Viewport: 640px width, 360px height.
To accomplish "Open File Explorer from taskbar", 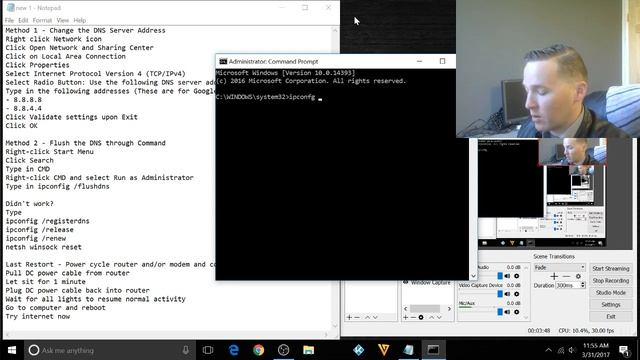I will point(309,350).
